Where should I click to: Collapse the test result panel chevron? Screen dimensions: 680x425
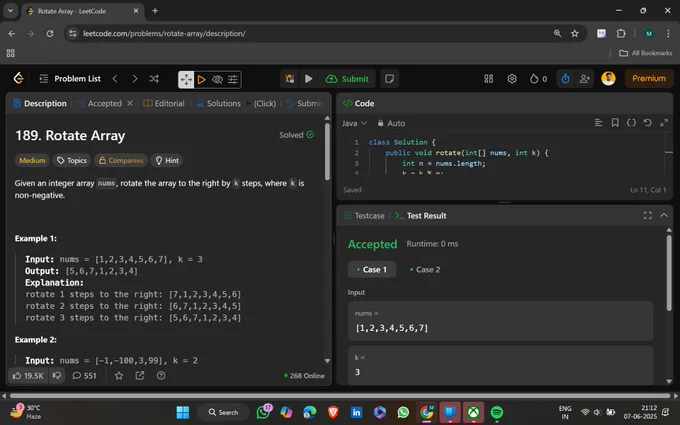tap(664, 216)
